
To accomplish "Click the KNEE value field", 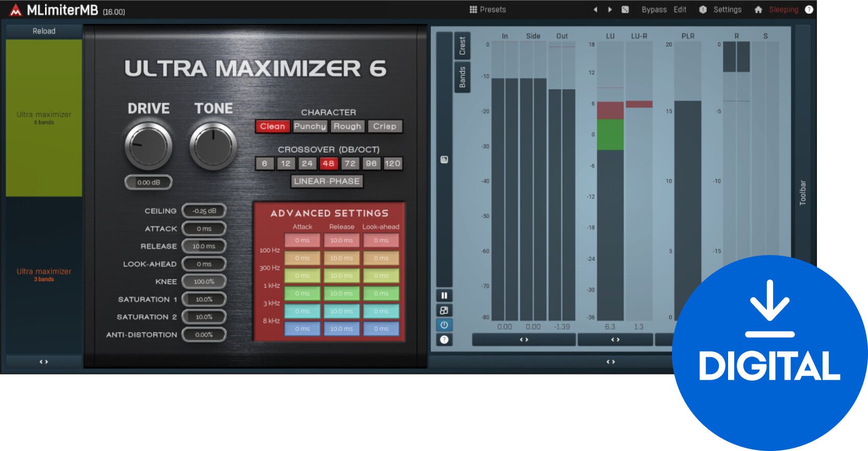I will click(x=204, y=282).
